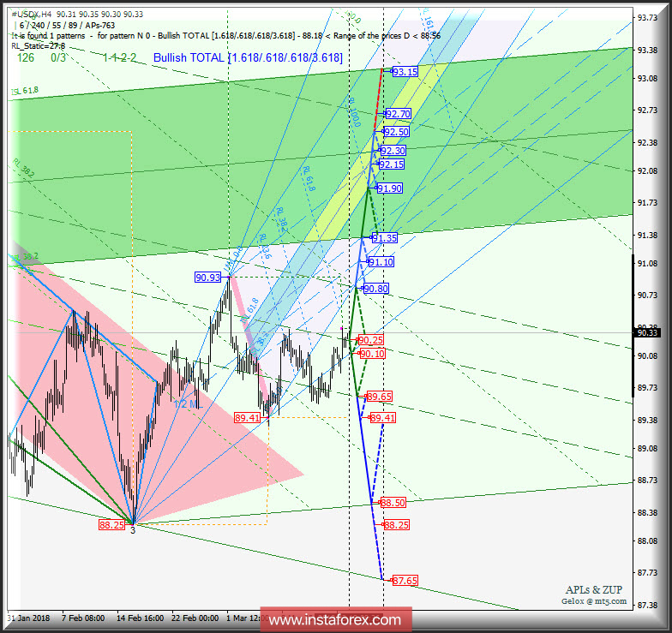Select the 92.50 blue price label
The height and width of the screenshot is (633, 672).
coord(396,132)
